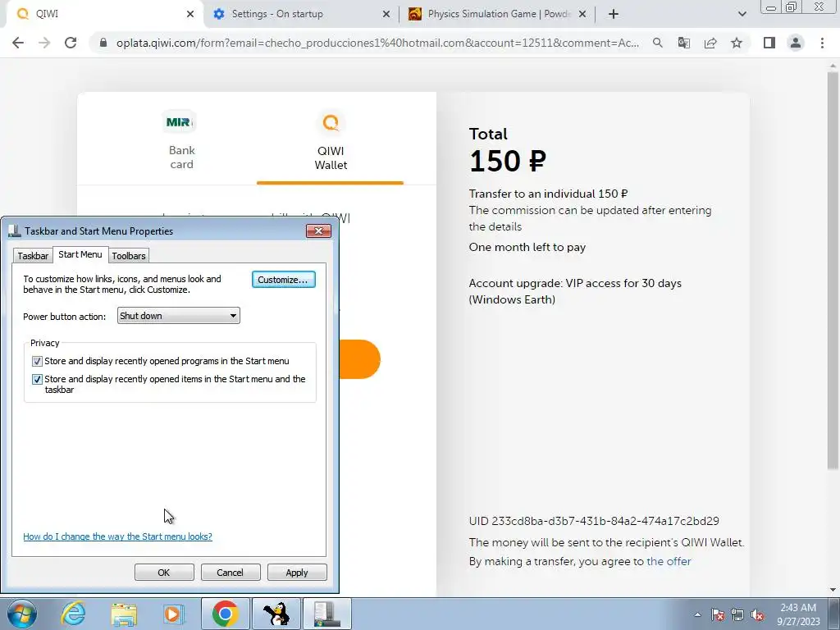Select the MIR Bank card payment method

click(181, 140)
